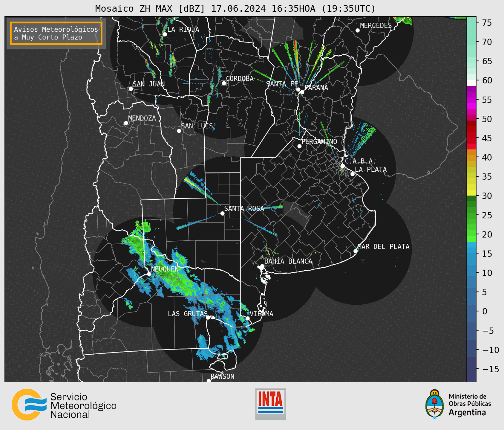Click the PERGAMINO label
The image size is (504, 430).
coord(319,142)
